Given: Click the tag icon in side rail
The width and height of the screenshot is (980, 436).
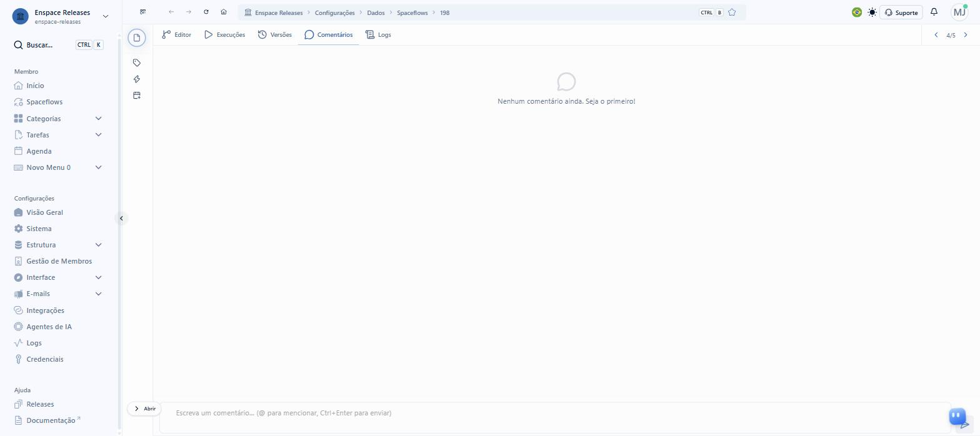Looking at the screenshot, I should coord(137,62).
